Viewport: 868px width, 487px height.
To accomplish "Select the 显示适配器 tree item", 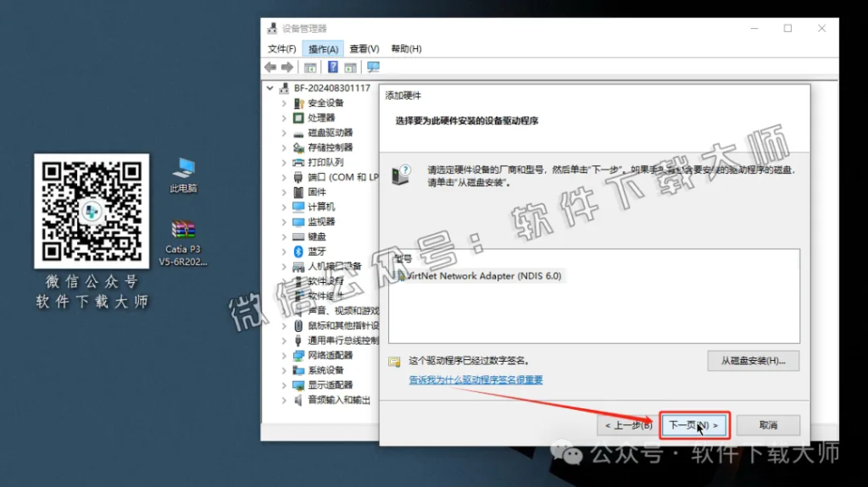I will tap(331, 385).
